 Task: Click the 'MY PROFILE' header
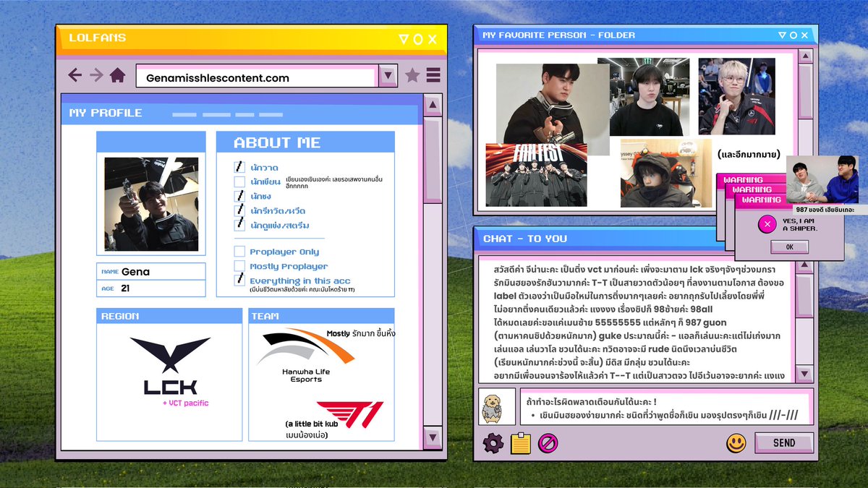pos(106,113)
